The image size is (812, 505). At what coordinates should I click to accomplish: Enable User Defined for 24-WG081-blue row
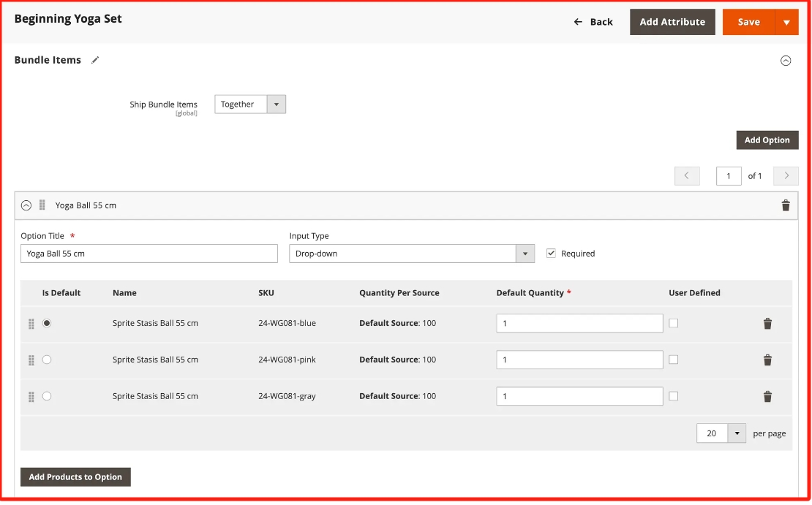(673, 323)
